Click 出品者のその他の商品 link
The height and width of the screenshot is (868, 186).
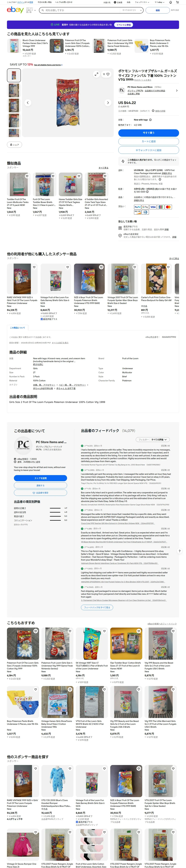(155, 91)
